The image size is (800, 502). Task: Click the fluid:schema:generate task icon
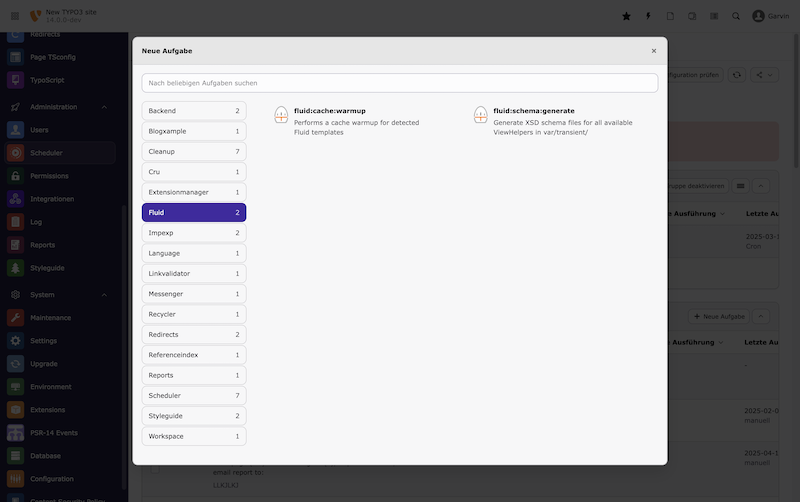pos(481,116)
